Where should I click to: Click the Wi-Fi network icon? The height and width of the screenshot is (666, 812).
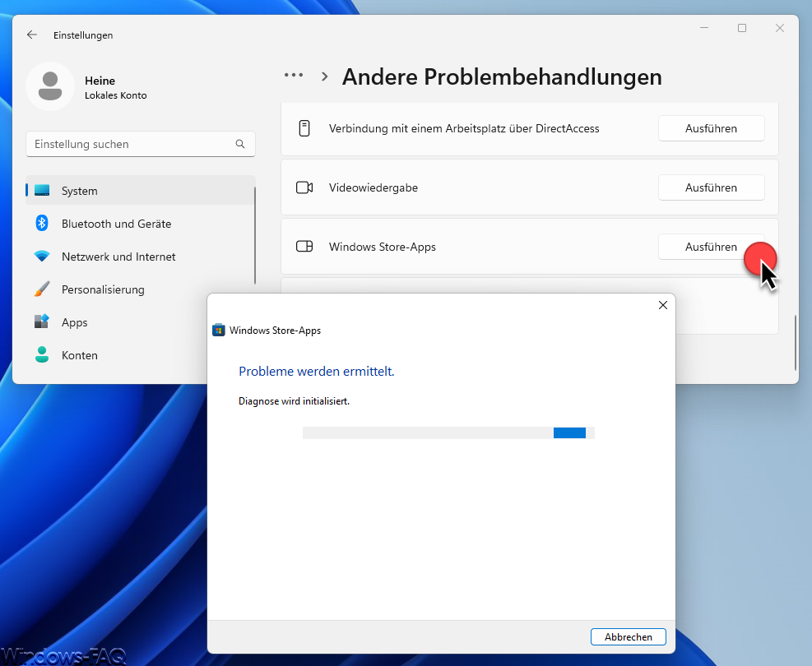pos(42,257)
